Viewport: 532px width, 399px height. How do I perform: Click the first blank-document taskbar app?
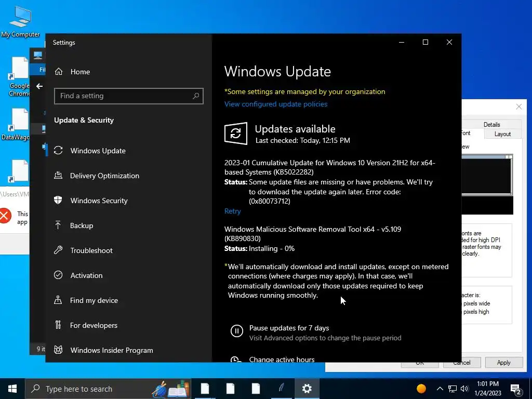coord(205,389)
